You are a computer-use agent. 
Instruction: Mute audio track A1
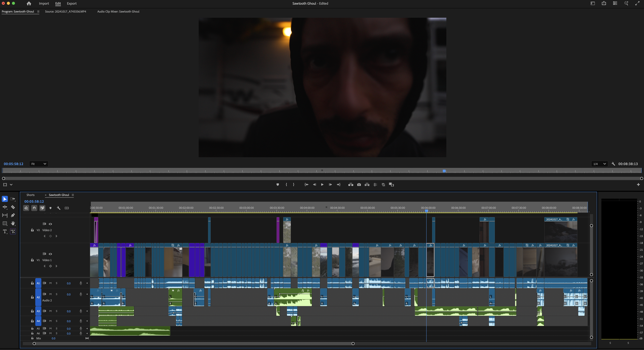tap(50, 283)
